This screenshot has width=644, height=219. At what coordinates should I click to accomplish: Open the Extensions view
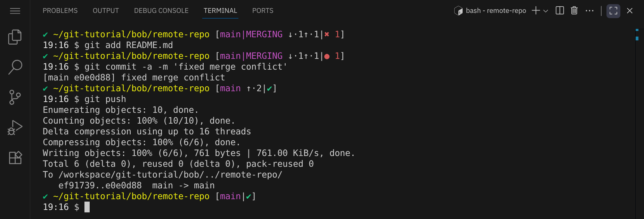point(15,158)
